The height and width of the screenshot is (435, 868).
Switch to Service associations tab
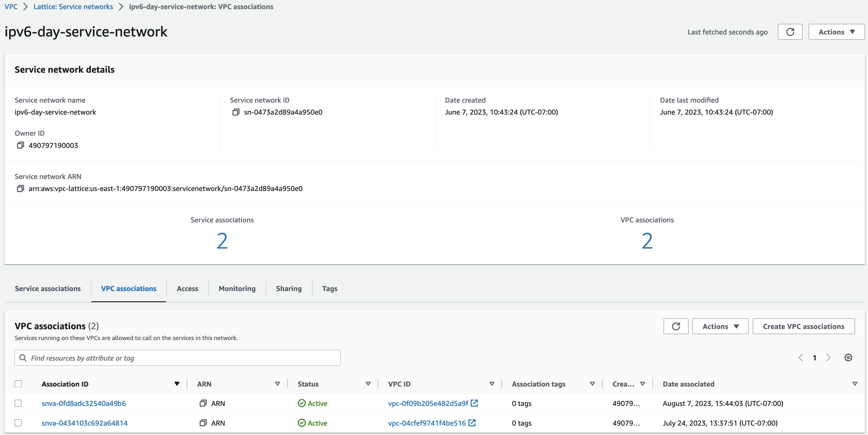click(48, 288)
